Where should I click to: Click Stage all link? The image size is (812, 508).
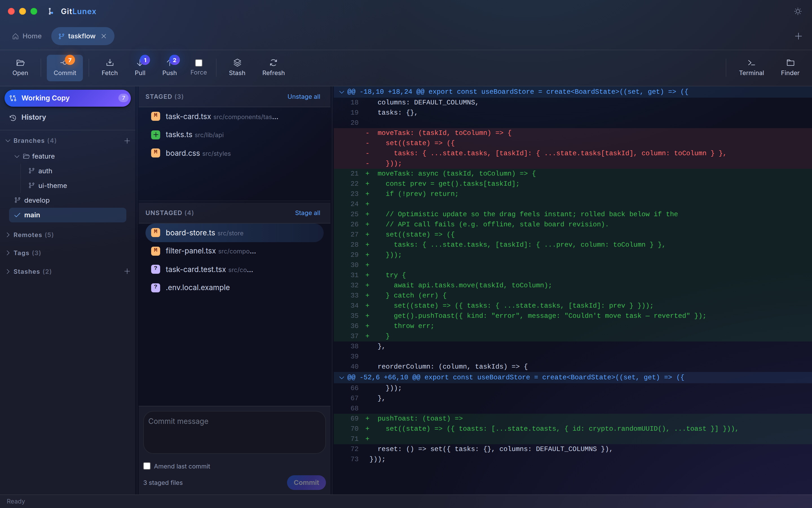point(307,213)
